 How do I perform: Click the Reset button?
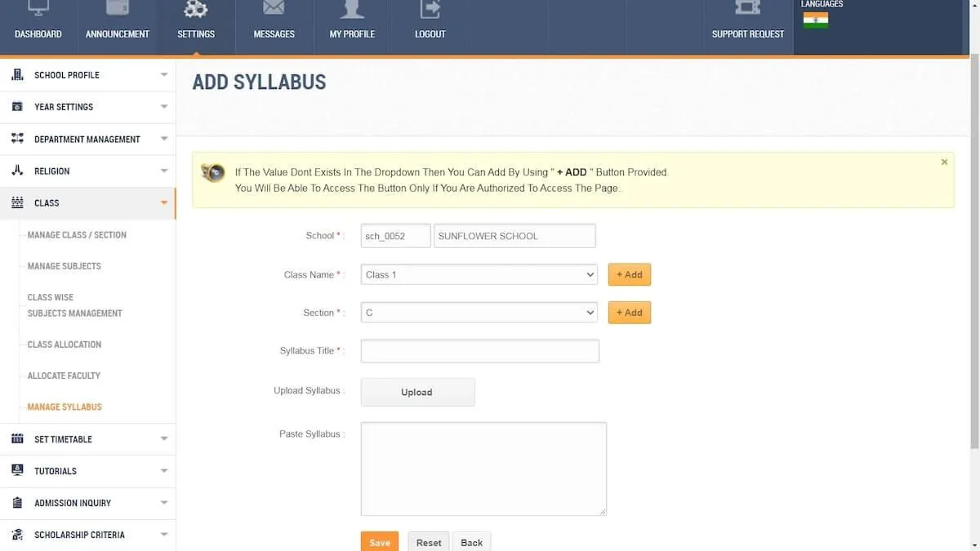(429, 542)
